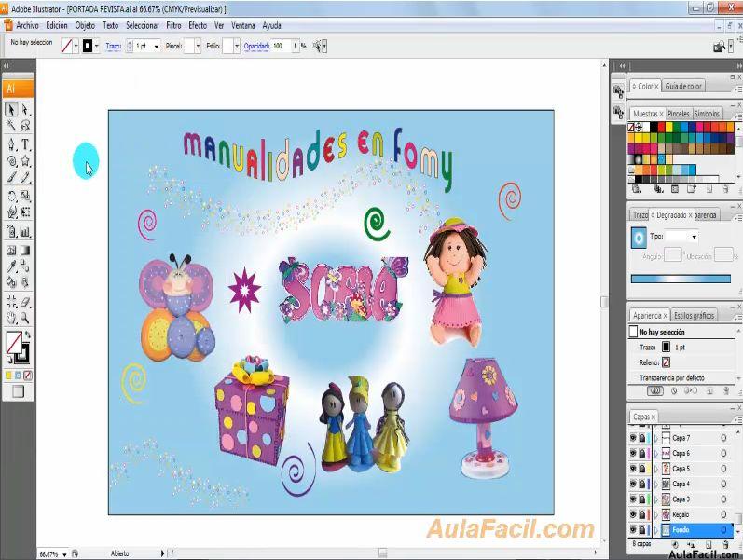Expand the Capa 5 layer triangle
The width and height of the screenshot is (743, 560).
pos(656,469)
